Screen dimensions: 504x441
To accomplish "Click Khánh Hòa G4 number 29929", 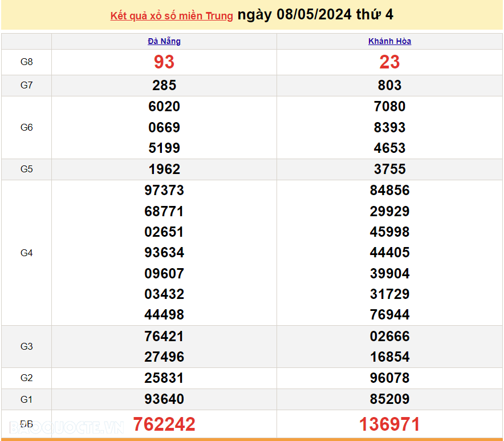I will [389, 211].
